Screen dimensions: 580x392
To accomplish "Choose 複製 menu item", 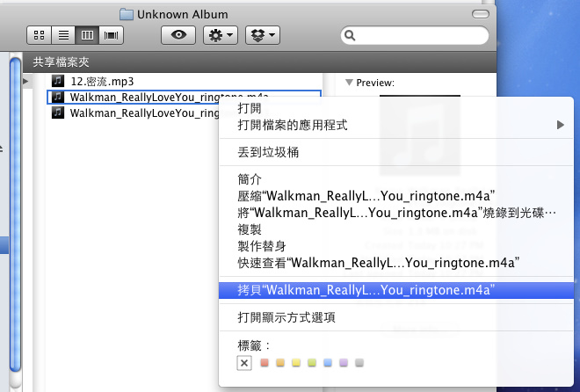I will (395, 229).
